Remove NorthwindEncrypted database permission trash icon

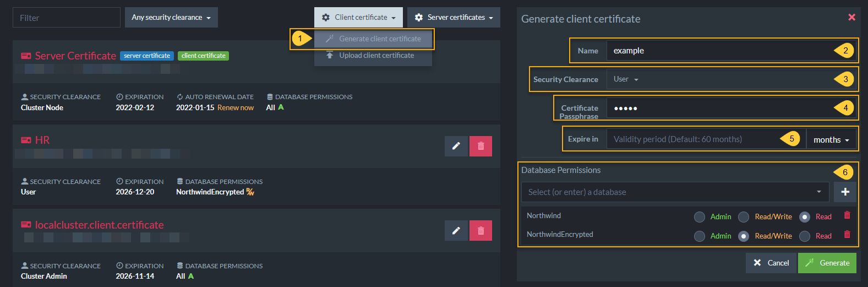pos(847,235)
